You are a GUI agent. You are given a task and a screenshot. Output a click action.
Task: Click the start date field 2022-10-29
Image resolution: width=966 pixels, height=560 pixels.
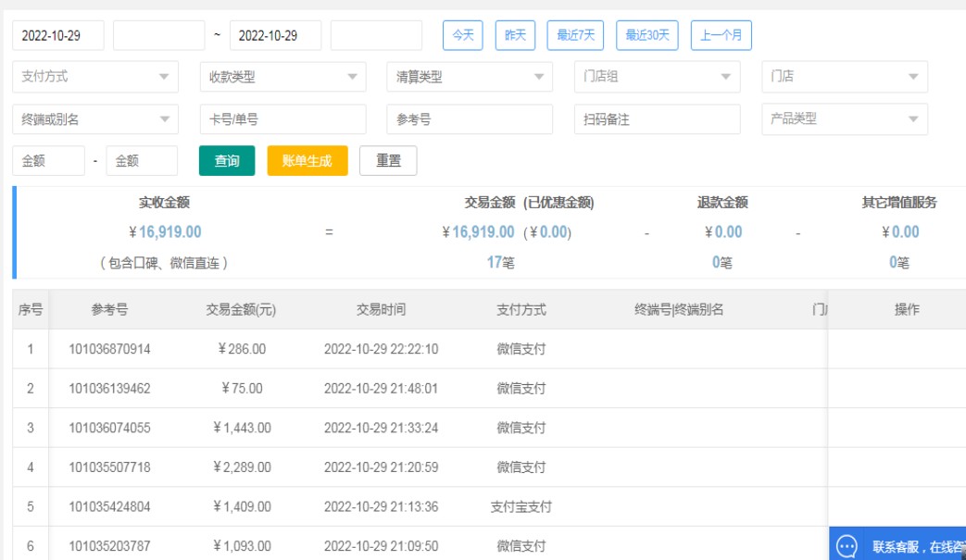tap(57, 35)
